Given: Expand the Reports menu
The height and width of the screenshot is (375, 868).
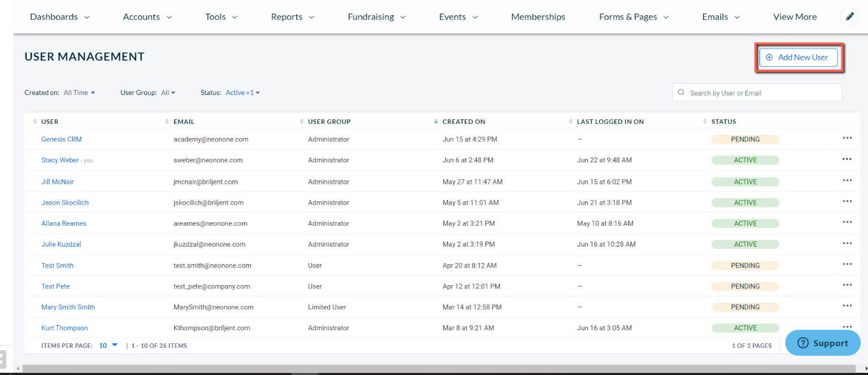Looking at the screenshot, I should point(293,17).
